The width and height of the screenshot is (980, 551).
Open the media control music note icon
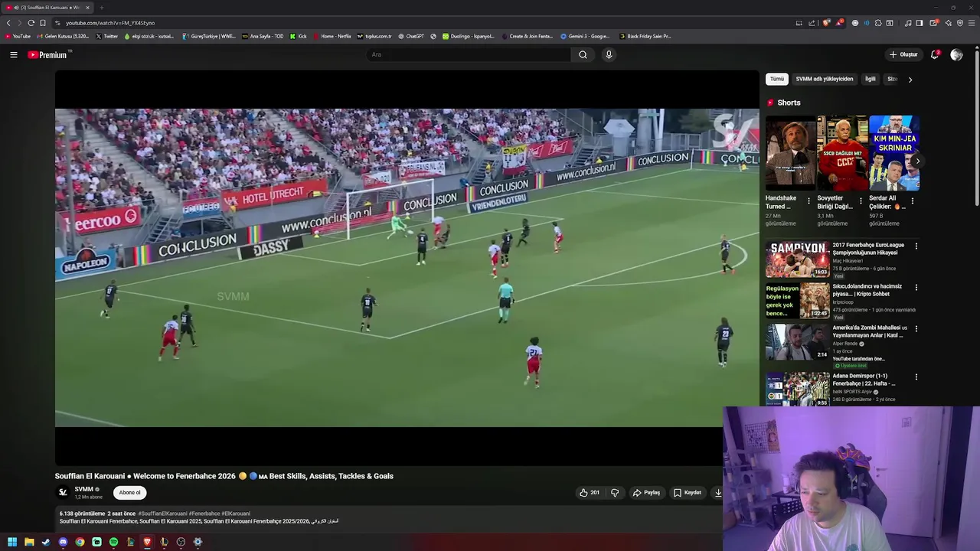(908, 23)
